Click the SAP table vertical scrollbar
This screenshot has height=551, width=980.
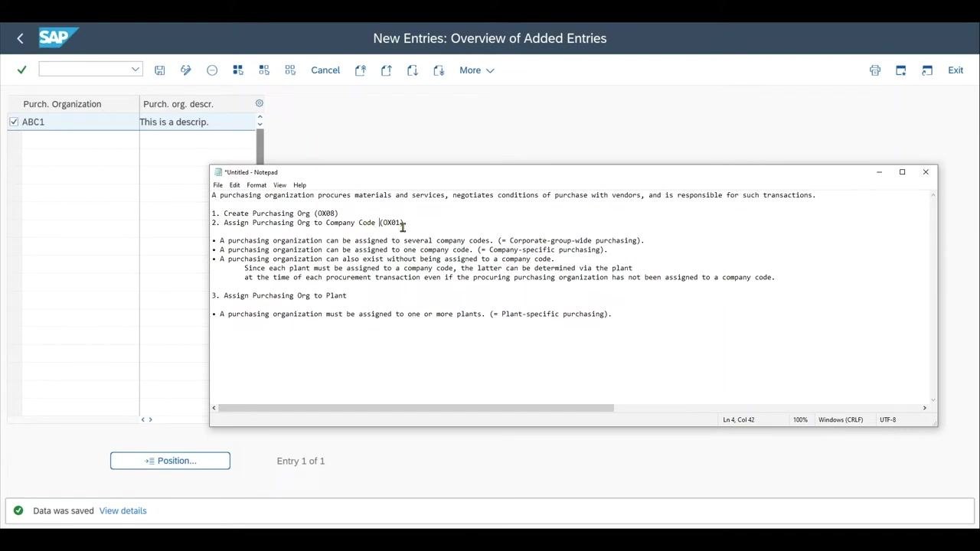coord(260,146)
